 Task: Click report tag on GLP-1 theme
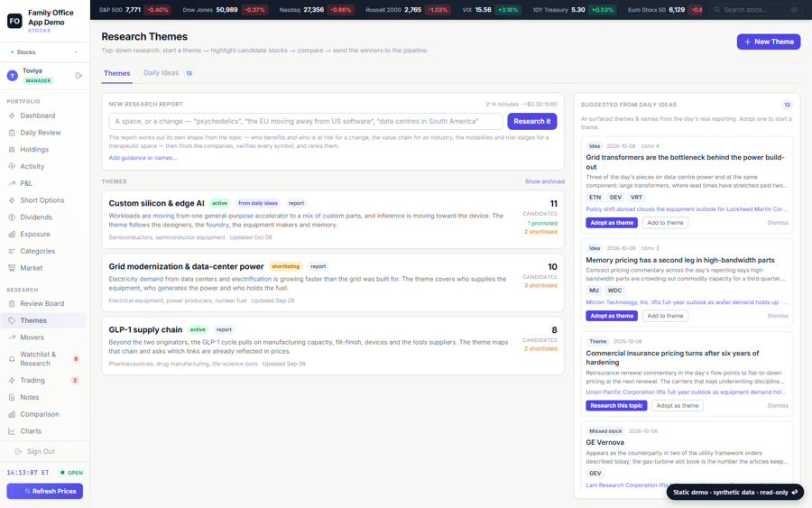[224, 330]
